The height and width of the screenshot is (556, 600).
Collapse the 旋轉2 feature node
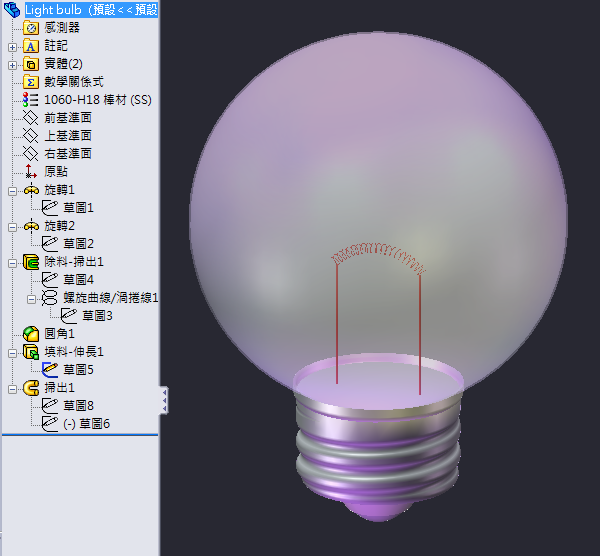point(12,227)
